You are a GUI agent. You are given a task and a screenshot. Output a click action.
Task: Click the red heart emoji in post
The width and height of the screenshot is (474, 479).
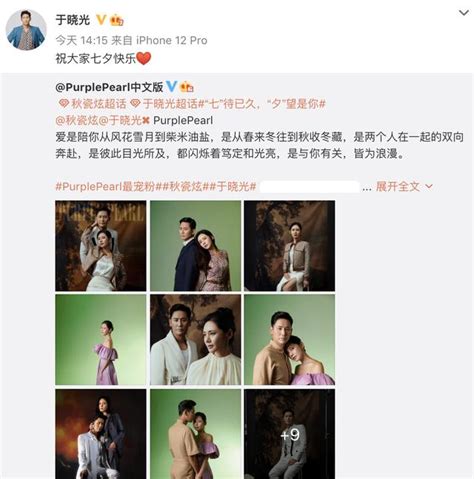coord(144,59)
